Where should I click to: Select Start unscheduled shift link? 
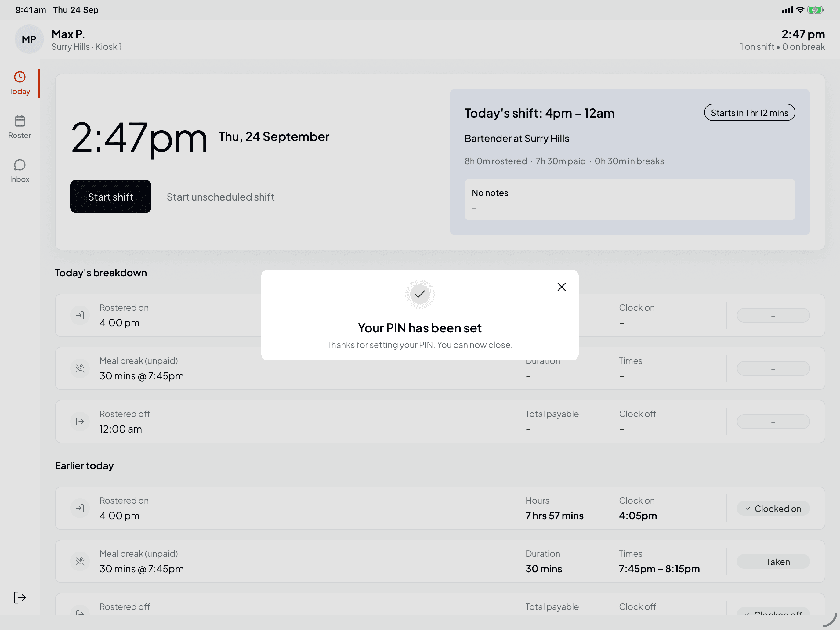coord(220,197)
